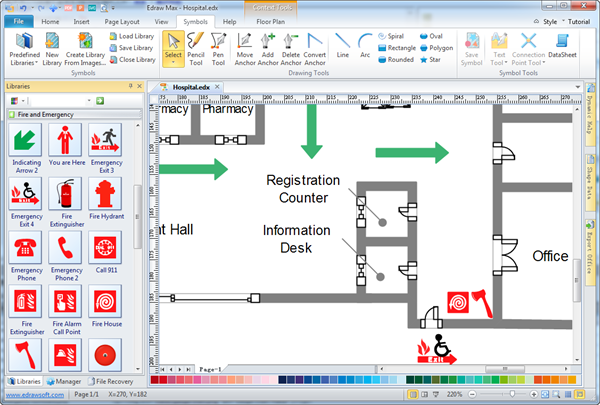Click green go button beside library search

[100, 101]
